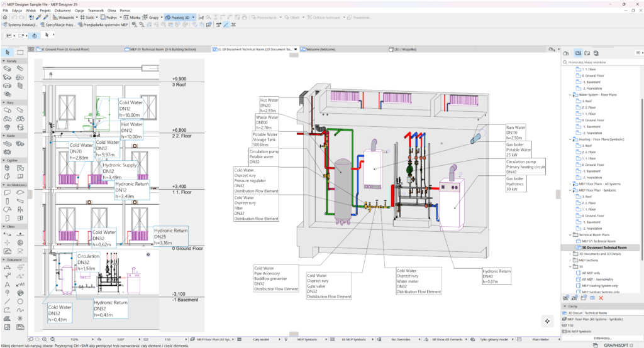Screen dimensions: 644x348
Task: Collapse Dokument toolbox group
Action: pos(4,260)
